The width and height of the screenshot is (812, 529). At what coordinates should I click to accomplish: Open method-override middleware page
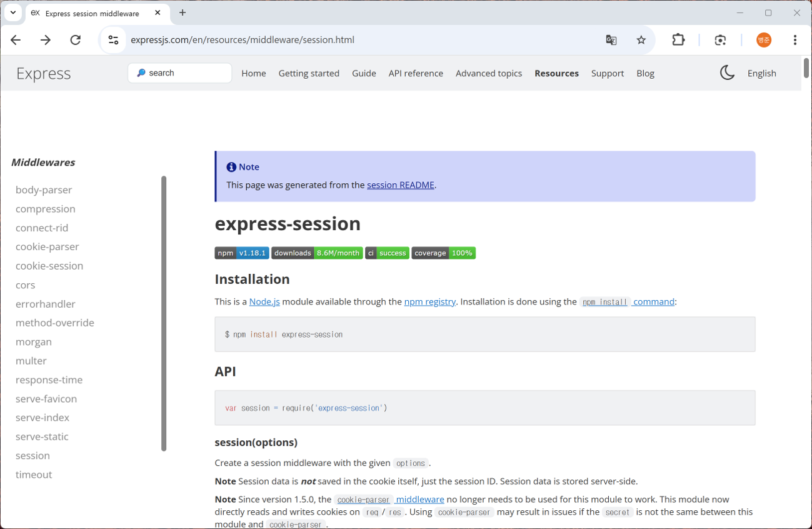[x=55, y=323]
